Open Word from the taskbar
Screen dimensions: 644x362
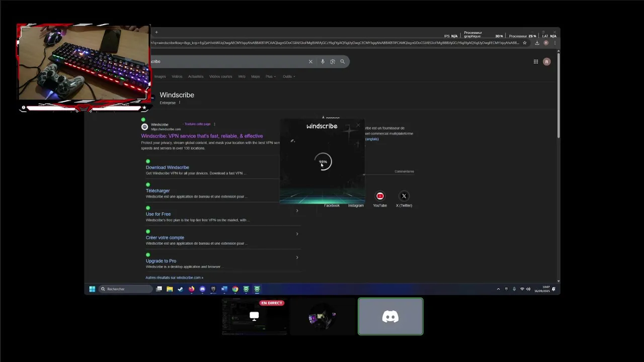pos(224,289)
